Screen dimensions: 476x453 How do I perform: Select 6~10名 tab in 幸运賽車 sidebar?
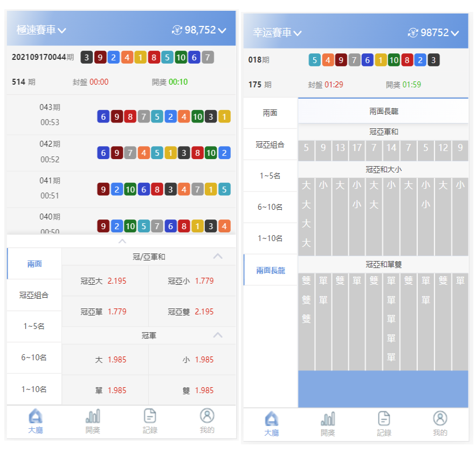pos(270,207)
